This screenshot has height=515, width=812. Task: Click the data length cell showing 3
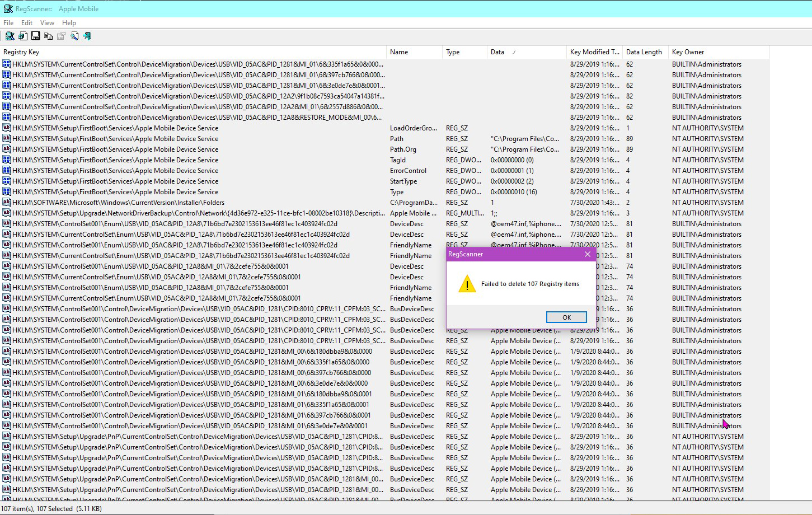pos(628,213)
